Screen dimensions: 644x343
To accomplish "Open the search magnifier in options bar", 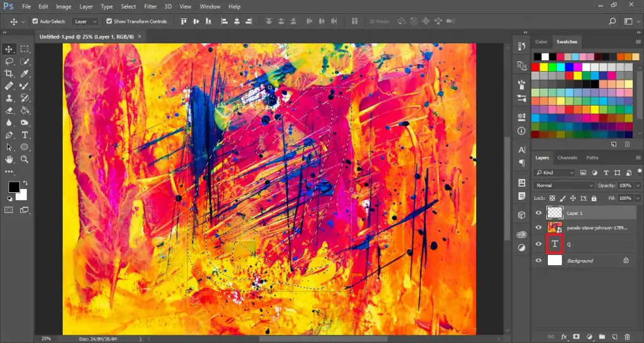I will coord(613,21).
